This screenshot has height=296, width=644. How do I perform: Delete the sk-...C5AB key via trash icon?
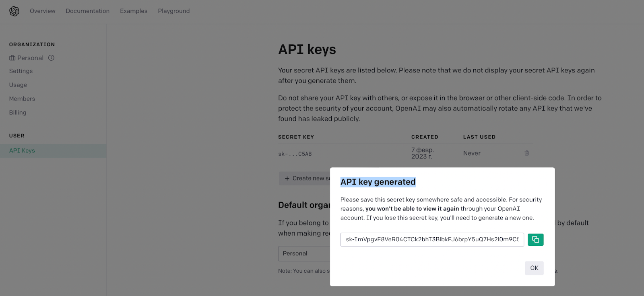526,153
